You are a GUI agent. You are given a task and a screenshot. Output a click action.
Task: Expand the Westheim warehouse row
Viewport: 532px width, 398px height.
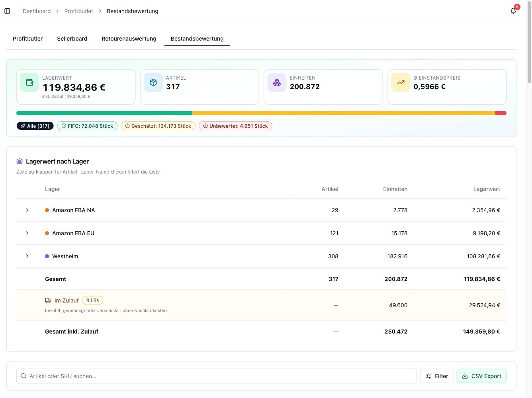(27, 256)
